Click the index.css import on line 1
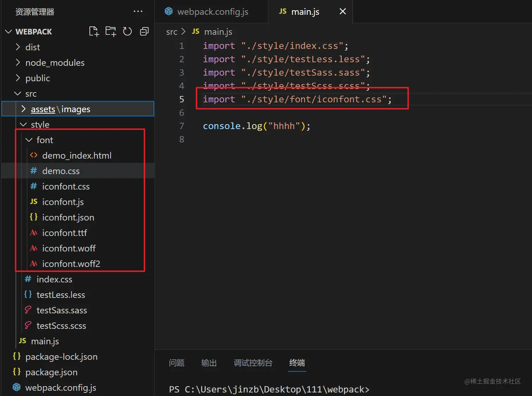The image size is (532, 396). (x=276, y=46)
